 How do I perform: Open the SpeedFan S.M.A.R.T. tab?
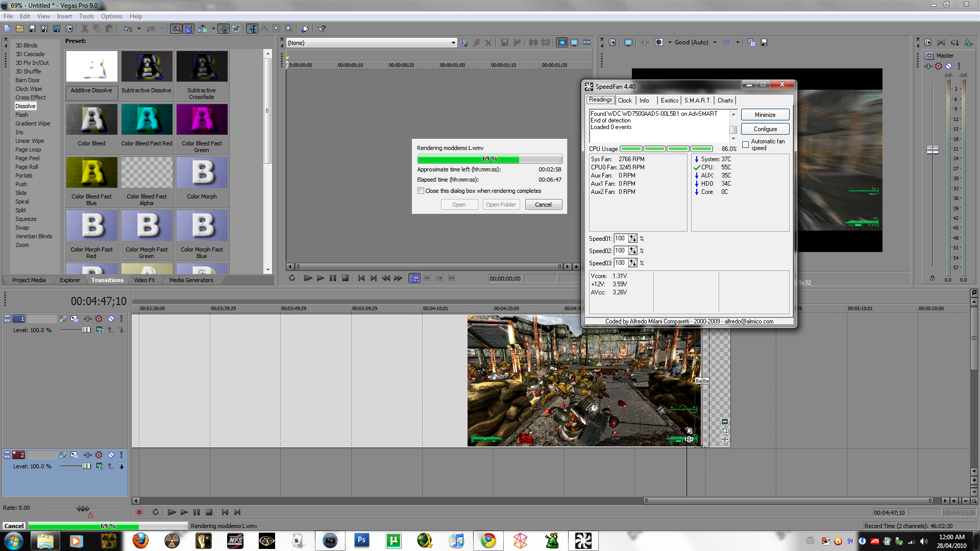[x=697, y=101]
